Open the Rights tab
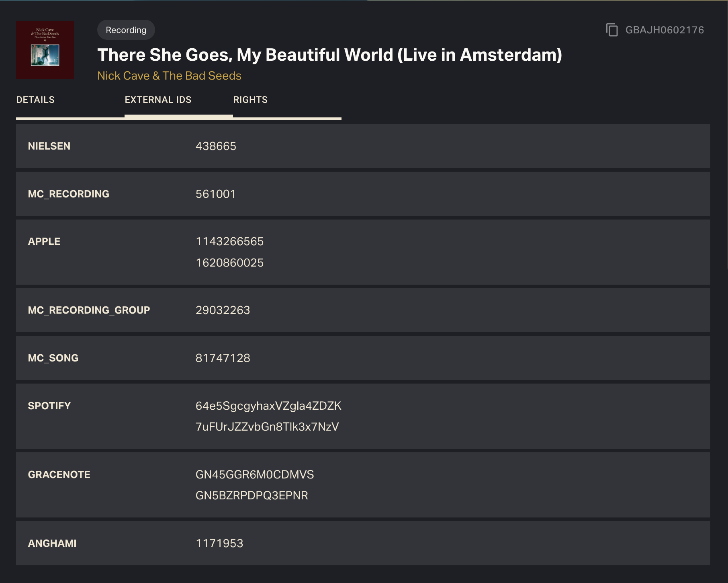Image resolution: width=728 pixels, height=583 pixels. click(x=250, y=100)
